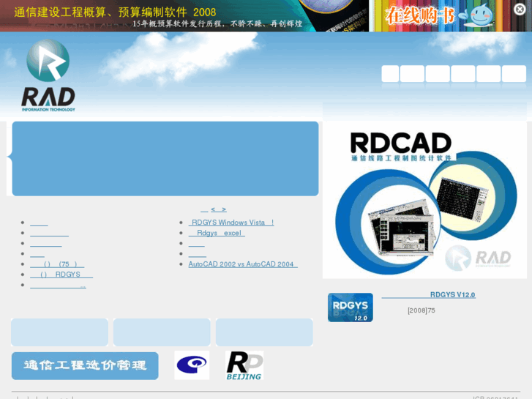Open the RAD Information Technology logo
Viewport: 532px width, 399px height.
pyautogui.click(x=48, y=75)
